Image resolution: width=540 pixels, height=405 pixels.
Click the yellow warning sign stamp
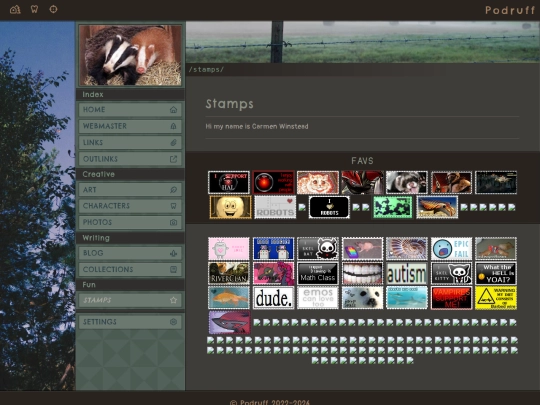[496, 298]
